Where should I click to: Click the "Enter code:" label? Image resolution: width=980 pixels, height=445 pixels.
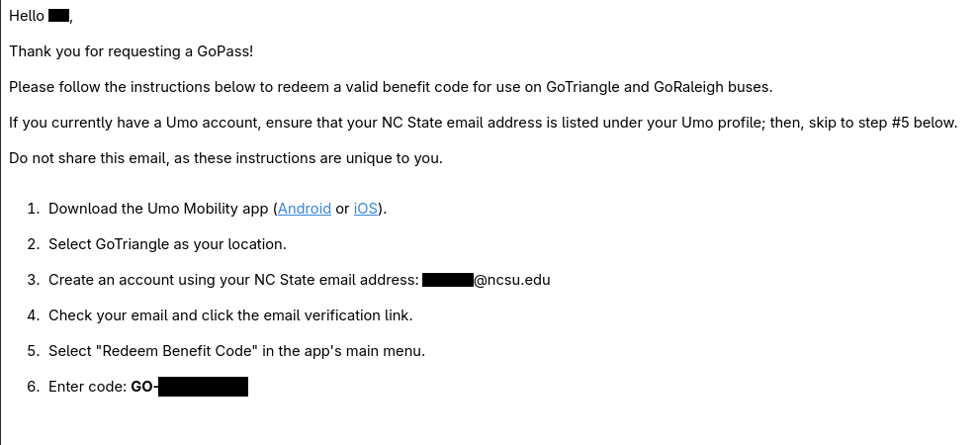click(x=87, y=387)
